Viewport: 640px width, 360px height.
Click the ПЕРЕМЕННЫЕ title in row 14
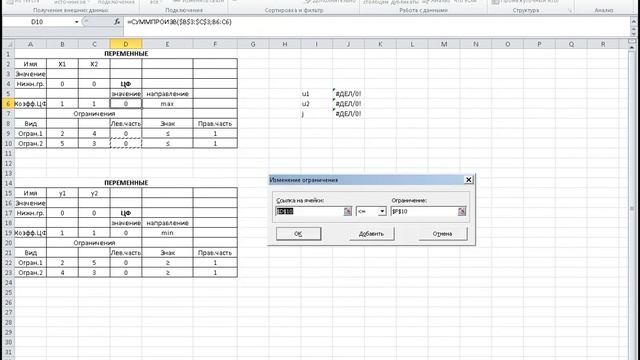pyautogui.click(x=126, y=183)
